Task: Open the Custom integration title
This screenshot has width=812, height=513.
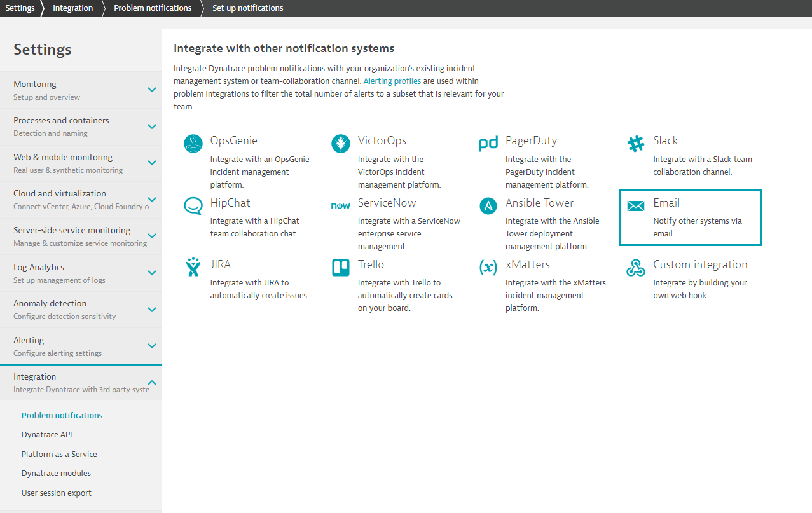Action: (x=701, y=265)
